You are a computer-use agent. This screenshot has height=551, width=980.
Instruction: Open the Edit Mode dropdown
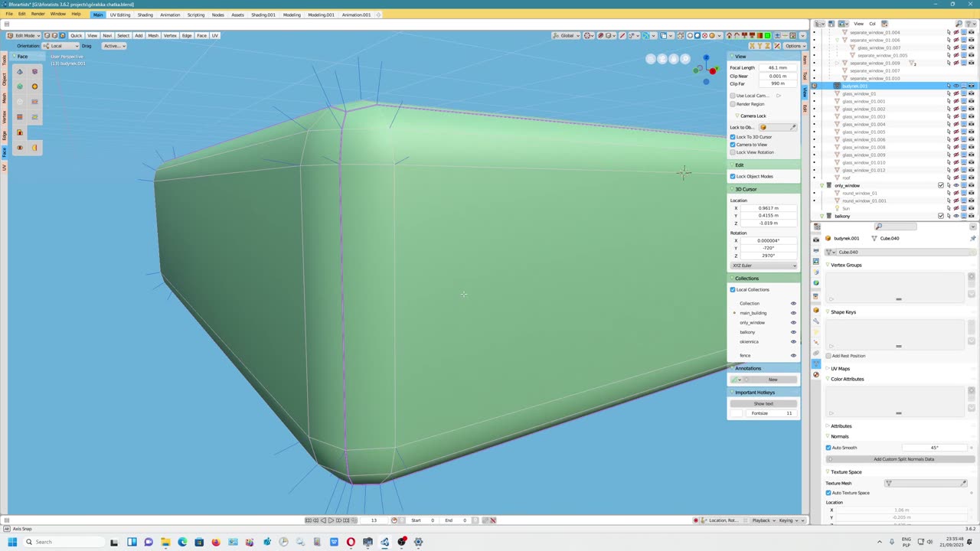tap(24, 35)
